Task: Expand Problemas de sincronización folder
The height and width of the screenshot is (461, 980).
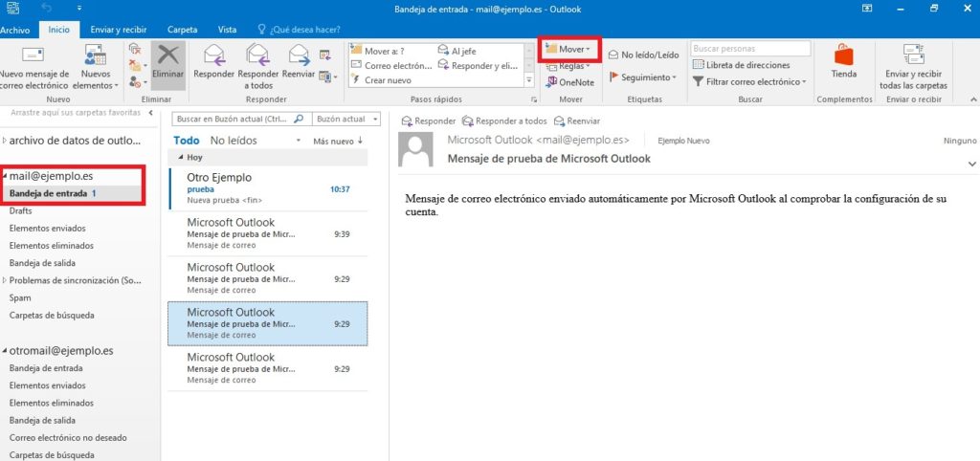Action: (x=5, y=280)
